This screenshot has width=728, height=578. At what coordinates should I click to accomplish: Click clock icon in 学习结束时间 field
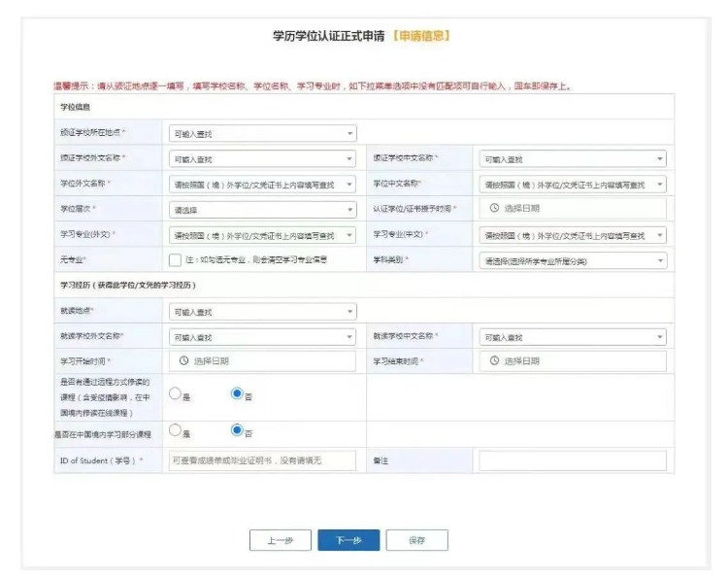(494, 360)
